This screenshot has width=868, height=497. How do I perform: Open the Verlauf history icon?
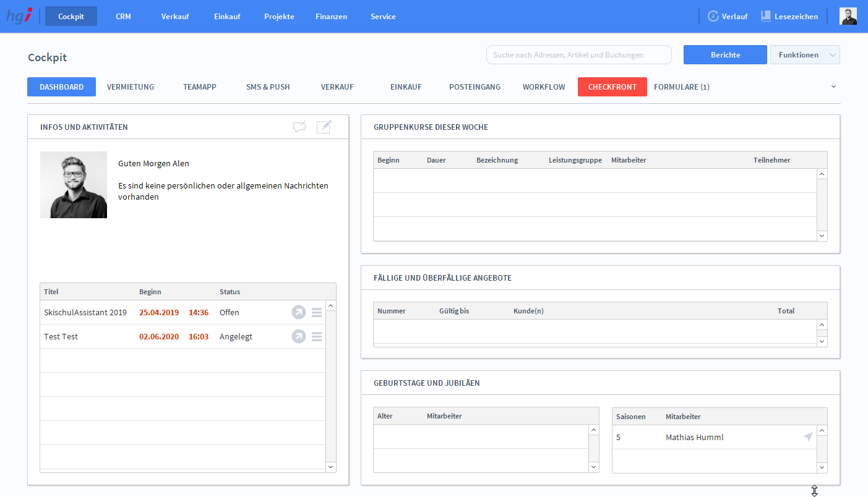tap(713, 17)
